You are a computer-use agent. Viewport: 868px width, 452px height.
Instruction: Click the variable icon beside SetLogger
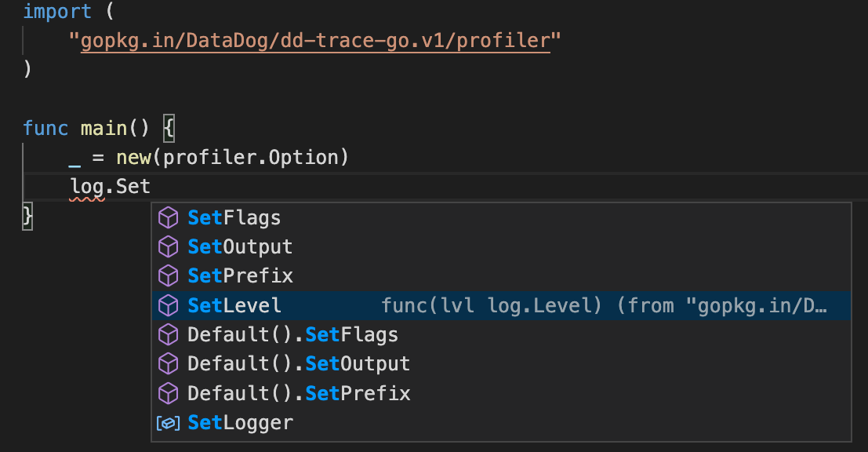pos(168,423)
